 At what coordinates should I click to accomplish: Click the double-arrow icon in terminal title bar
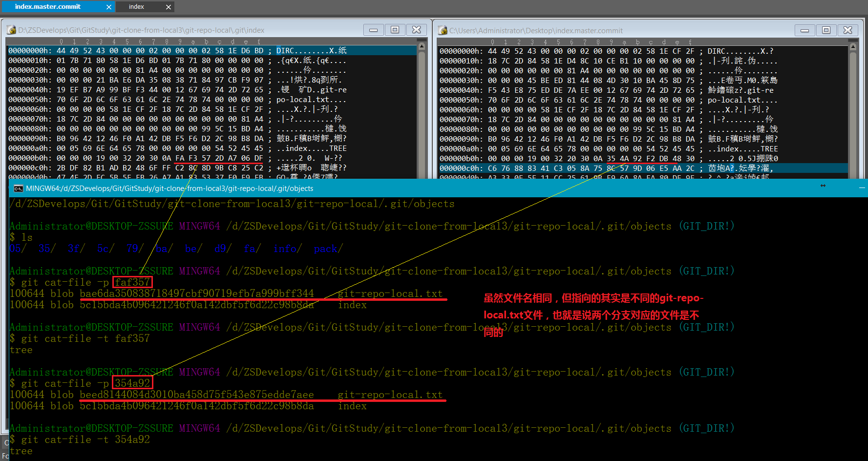(823, 186)
